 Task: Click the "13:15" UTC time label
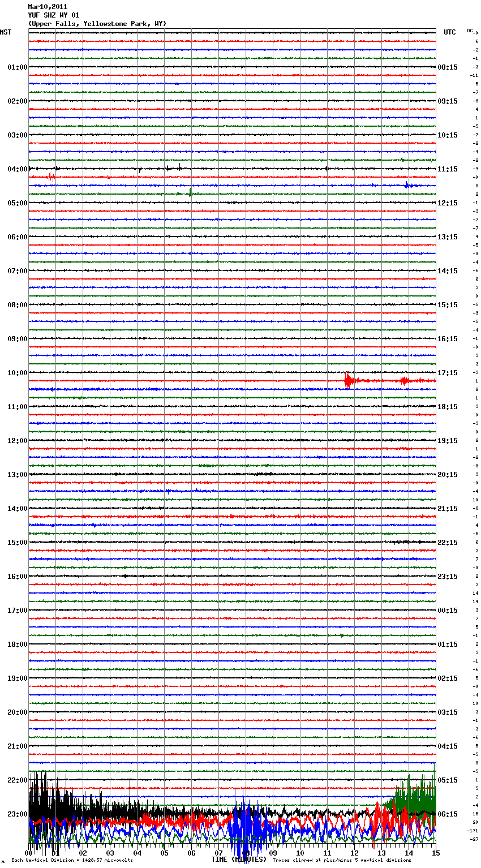[448, 237]
